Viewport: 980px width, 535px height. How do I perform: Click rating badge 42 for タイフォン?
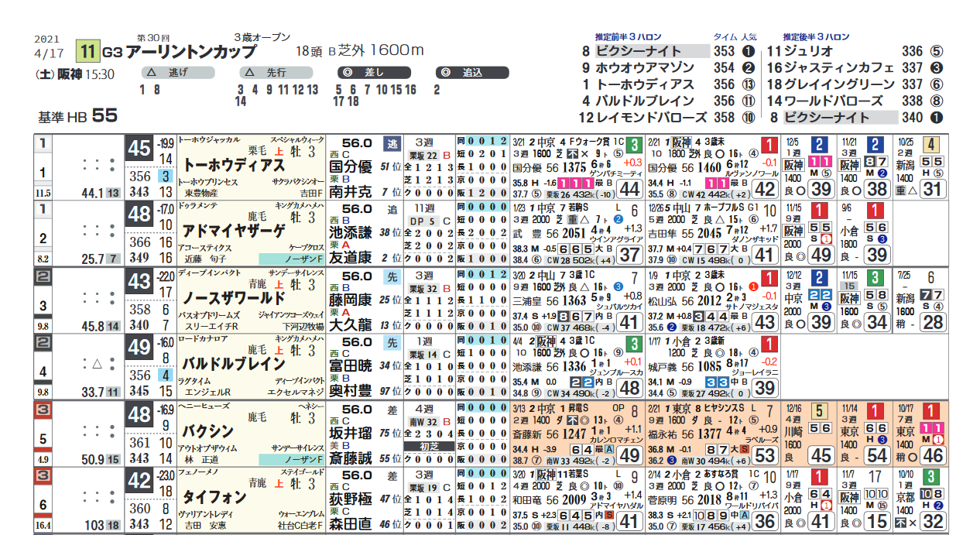[x=139, y=482]
